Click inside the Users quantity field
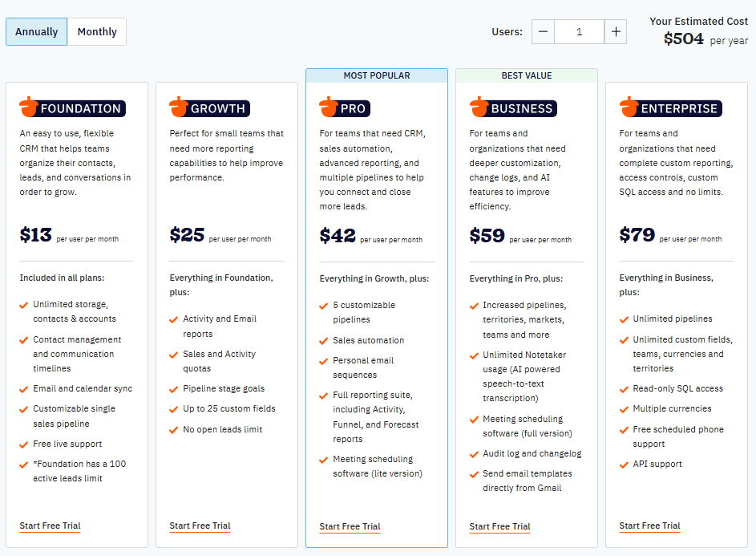 point(578,31)
